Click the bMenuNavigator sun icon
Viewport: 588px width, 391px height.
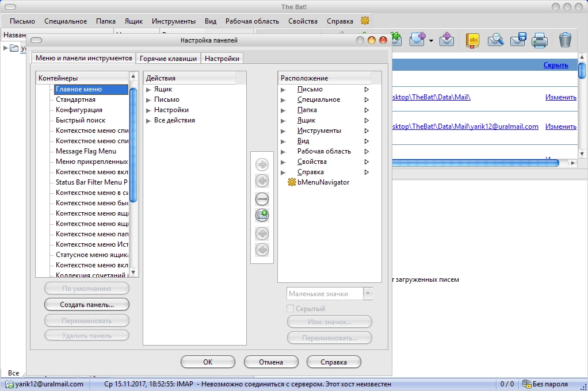291,182
